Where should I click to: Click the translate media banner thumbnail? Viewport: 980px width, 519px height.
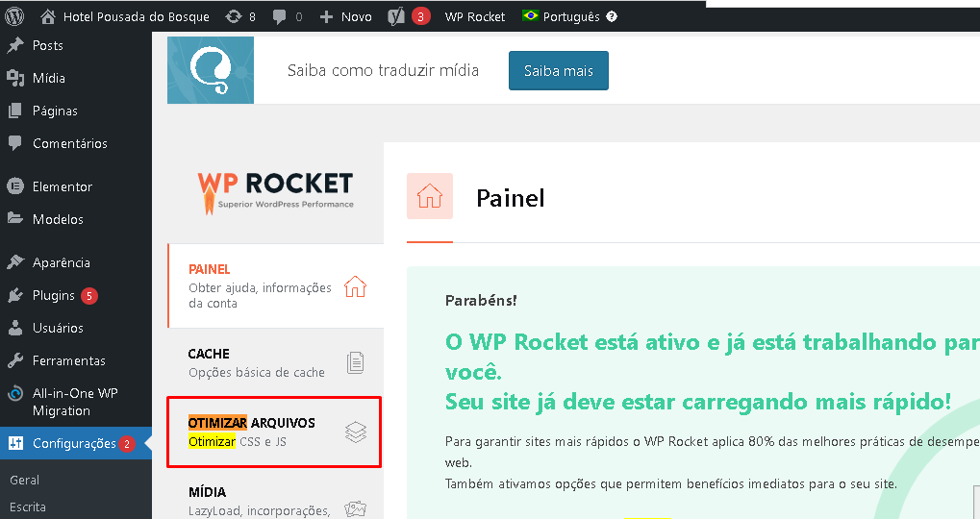coord(211,70)
